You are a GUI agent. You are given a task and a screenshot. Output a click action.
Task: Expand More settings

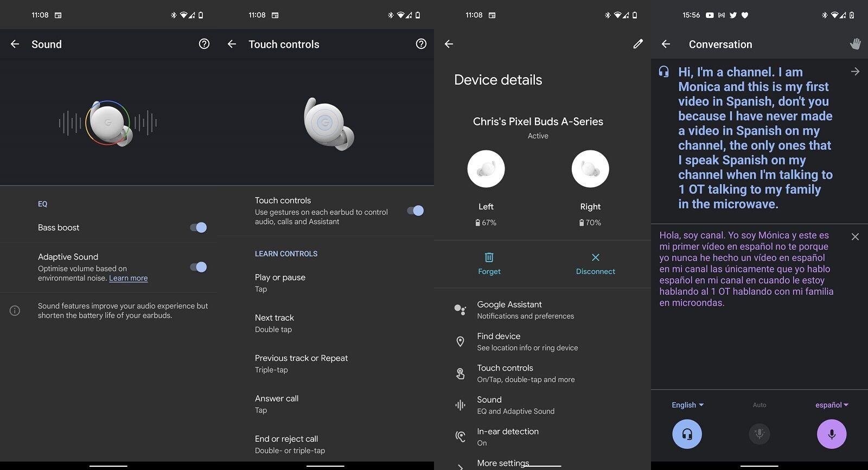(503, 463)
